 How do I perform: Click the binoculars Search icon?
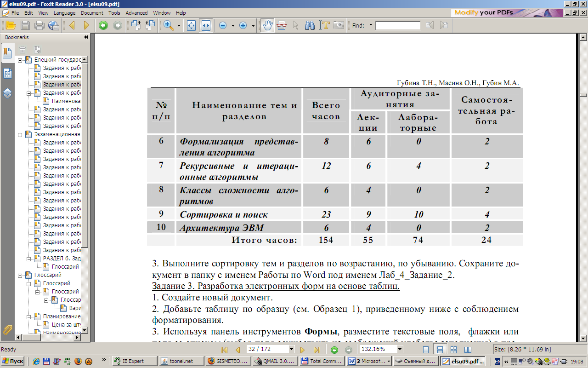pyautogui.click(x=310, y=25)
